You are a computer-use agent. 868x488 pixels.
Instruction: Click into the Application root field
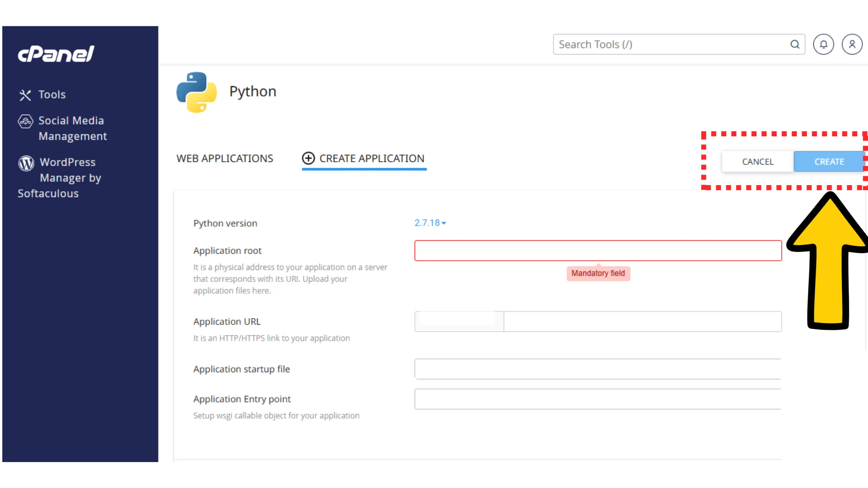click(x=598, y=251)
